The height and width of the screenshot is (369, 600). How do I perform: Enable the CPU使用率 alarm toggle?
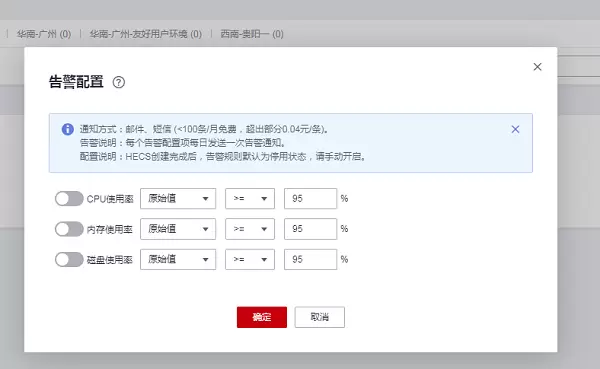click(69, 199)
